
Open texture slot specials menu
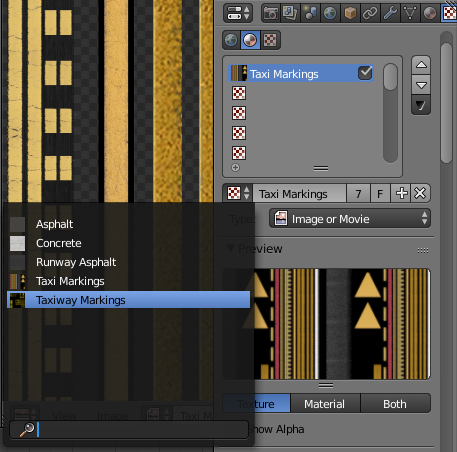(421, 106)
